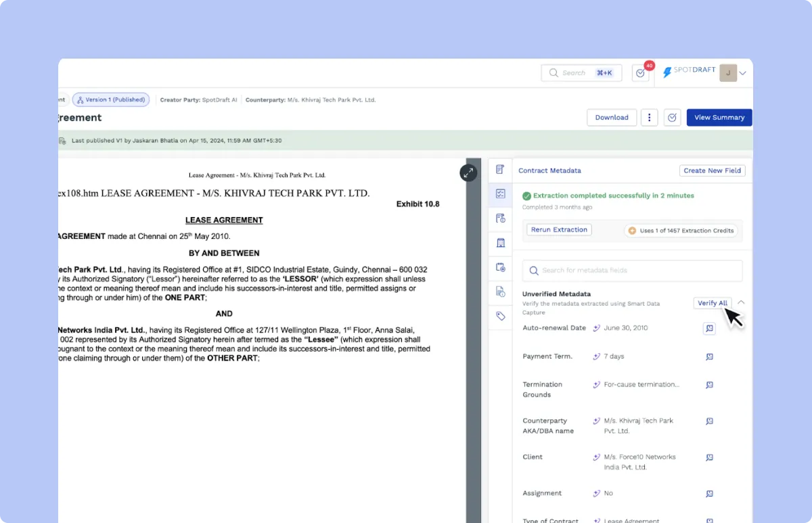Click the June 30, 2010 auto-renewal value
This screenshot has width=812, height=523.
tap(626, 328)
